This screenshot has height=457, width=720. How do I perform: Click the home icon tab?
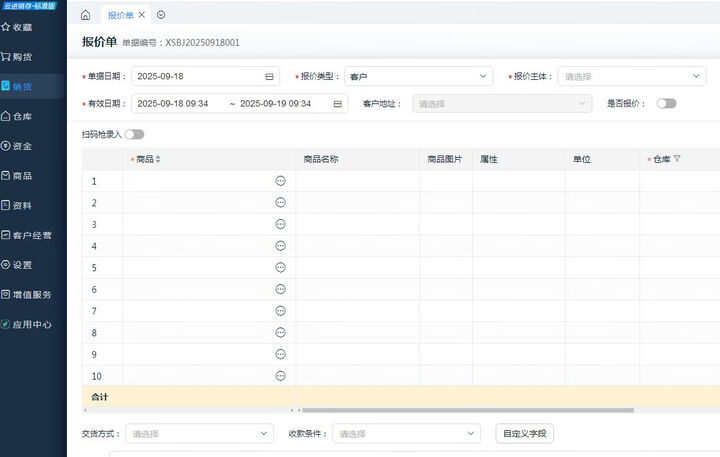[85, 15]
